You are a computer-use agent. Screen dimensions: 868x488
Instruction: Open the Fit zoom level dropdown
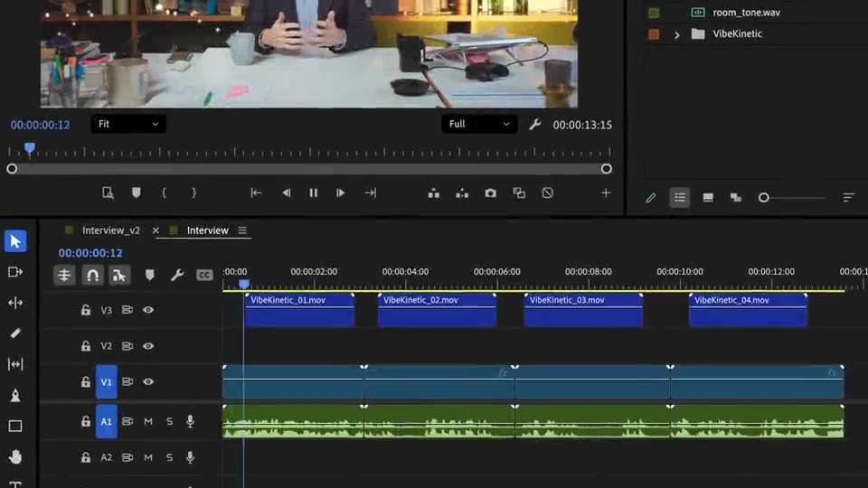tap(128, 124)
